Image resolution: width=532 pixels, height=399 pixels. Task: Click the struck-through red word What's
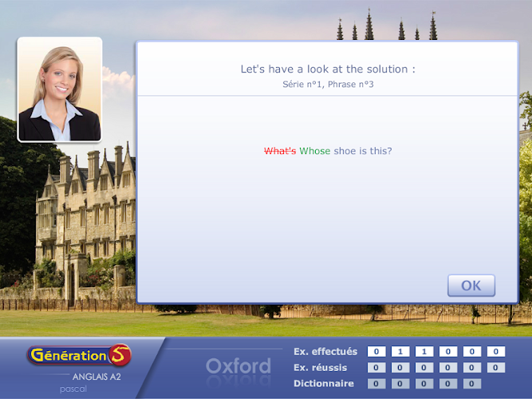pos(280,151)
